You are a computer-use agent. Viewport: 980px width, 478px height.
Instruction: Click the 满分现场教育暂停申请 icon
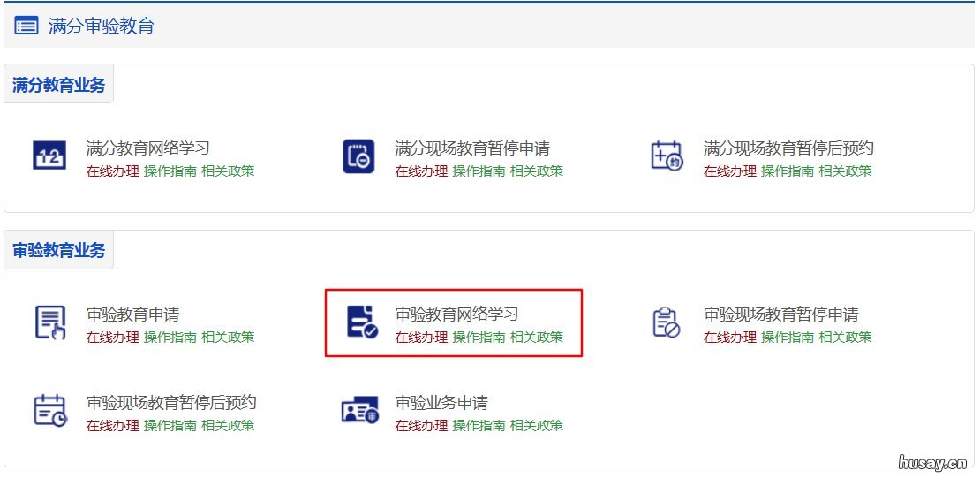[x=358, y=156]
